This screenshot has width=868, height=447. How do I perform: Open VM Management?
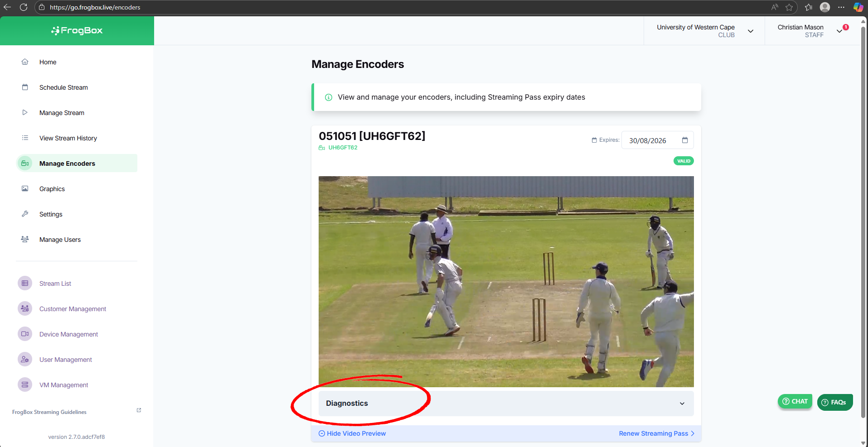pyautogui.click(x=63, y=385)
